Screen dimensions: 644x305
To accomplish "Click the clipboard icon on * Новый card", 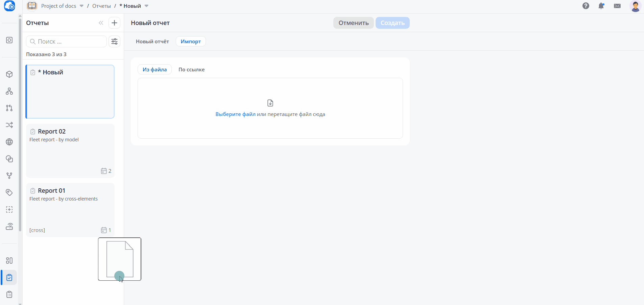I will coord(33,72).
